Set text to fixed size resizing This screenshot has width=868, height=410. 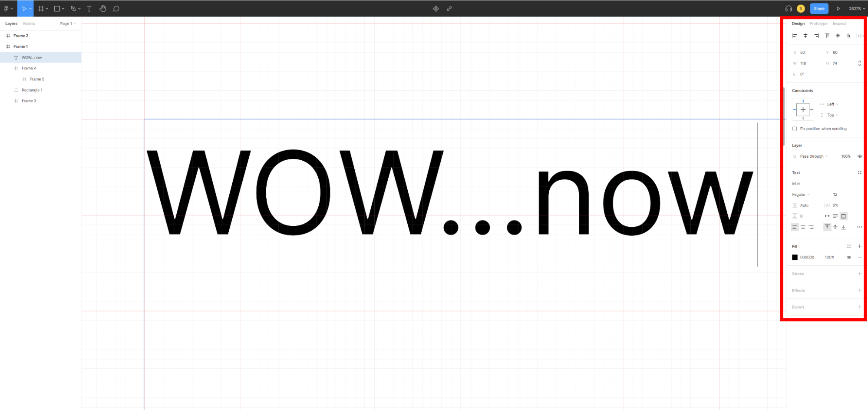(x=844, y=216)
